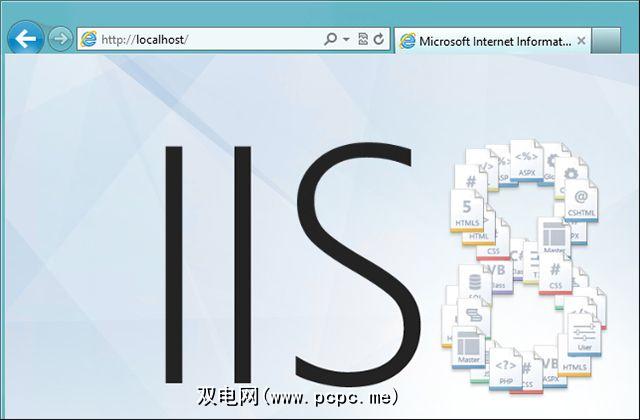This screenshot has height=420, width=640.
Task: Click the browser Forward button
Action: pos(60,40)
